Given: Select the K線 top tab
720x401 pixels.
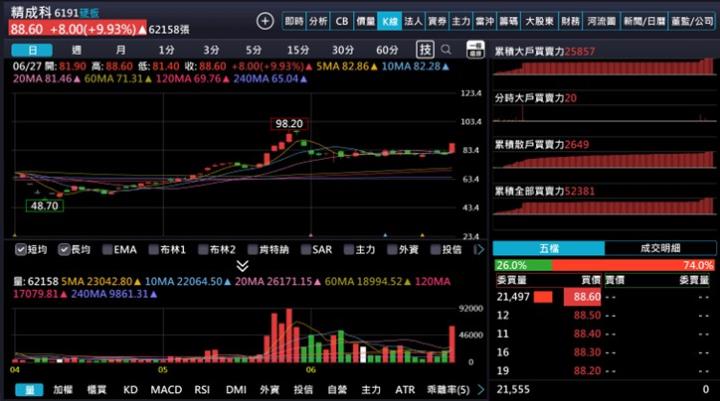Looking at the screenshot, I should point(389,21).
